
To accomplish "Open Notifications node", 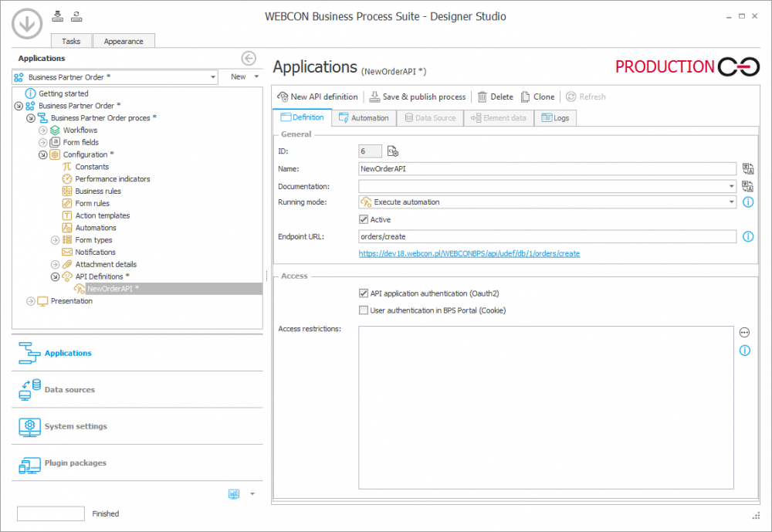I will click(95, 252).
